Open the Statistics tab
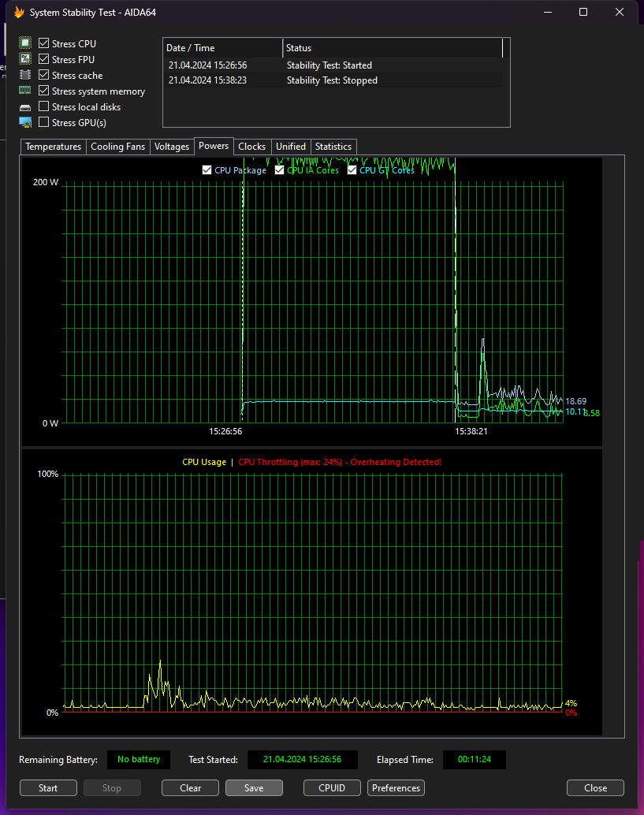The image size is (644, 815). pyautogui.click(x=333, y=147)
